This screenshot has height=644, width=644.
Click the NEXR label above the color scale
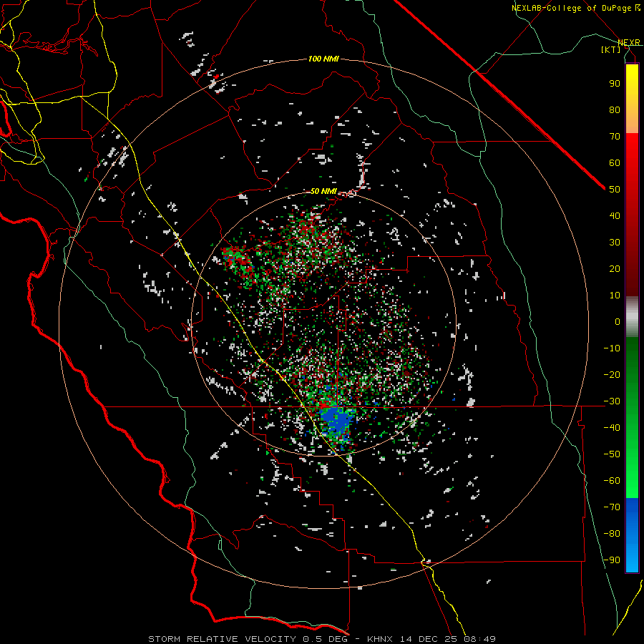[629, 43]
